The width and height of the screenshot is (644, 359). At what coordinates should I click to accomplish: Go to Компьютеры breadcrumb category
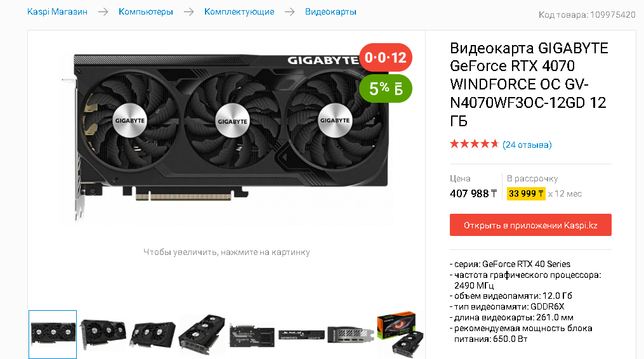click(x=146, y=12)
